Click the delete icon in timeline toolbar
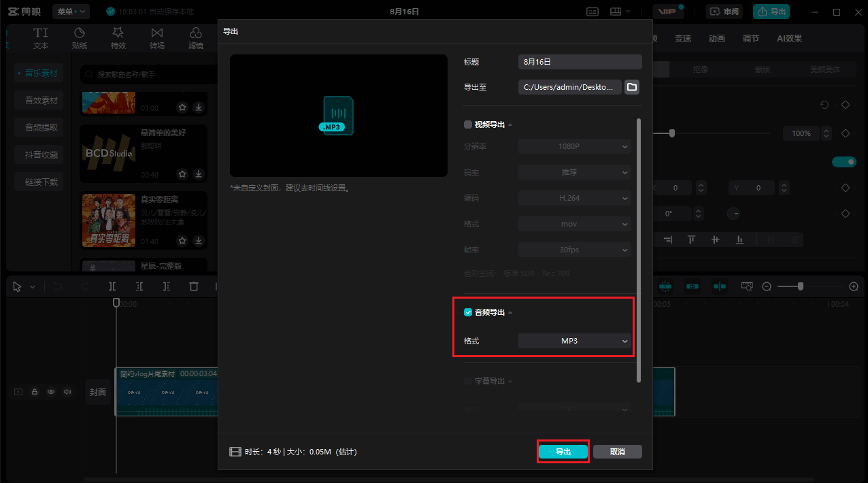The height and width of the screenshot is (483, 868). [x=194, y=286]
